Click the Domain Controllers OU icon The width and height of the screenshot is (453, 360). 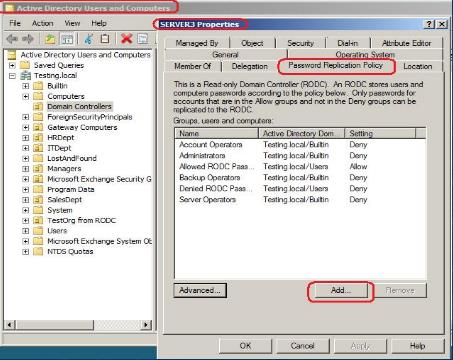[38, 107]
